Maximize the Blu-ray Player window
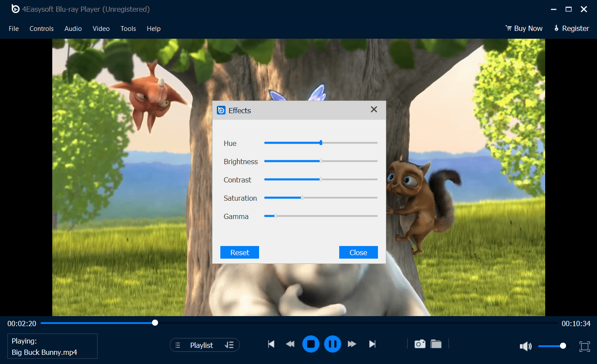This screenshot has width=597, height=364. tap(568, 9)
